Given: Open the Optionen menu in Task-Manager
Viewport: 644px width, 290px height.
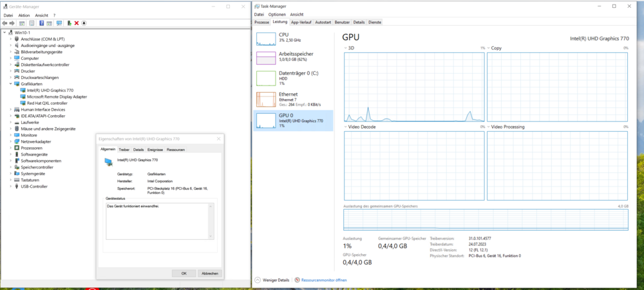Looking at the screenshot, I should (x=277, y=14).
